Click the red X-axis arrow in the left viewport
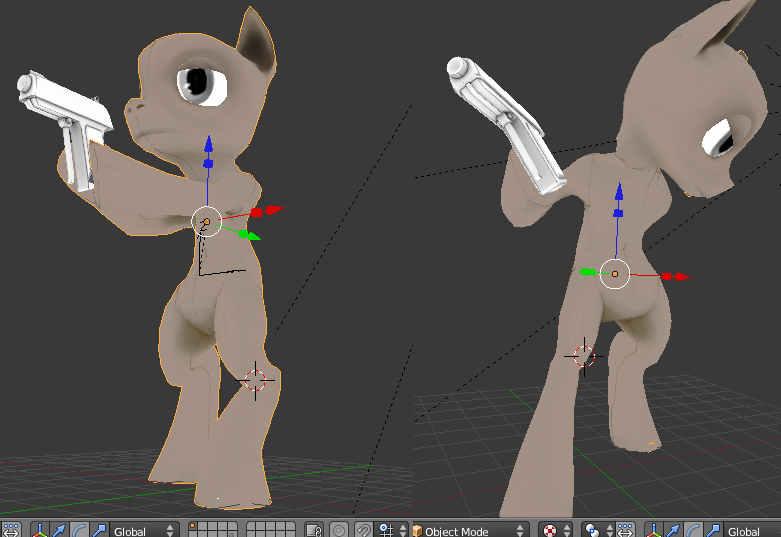This screenshot has height=537, width=781. tap(274, 210)
